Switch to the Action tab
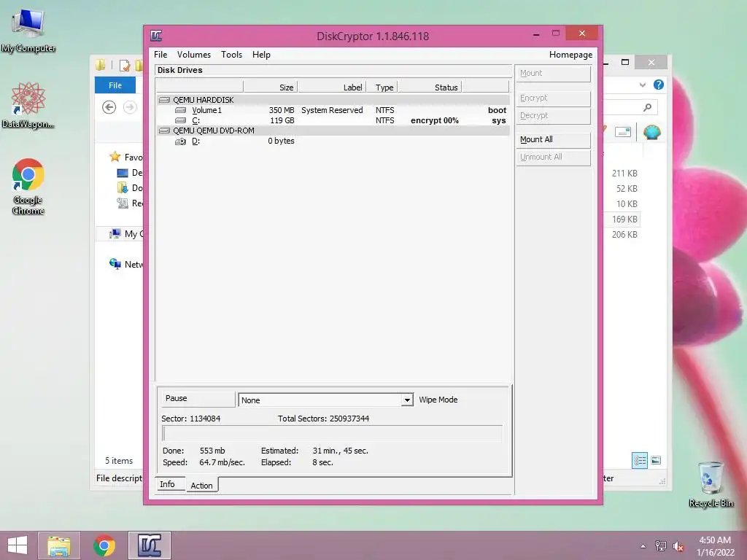The image size is (747, 560). [201, 485]
